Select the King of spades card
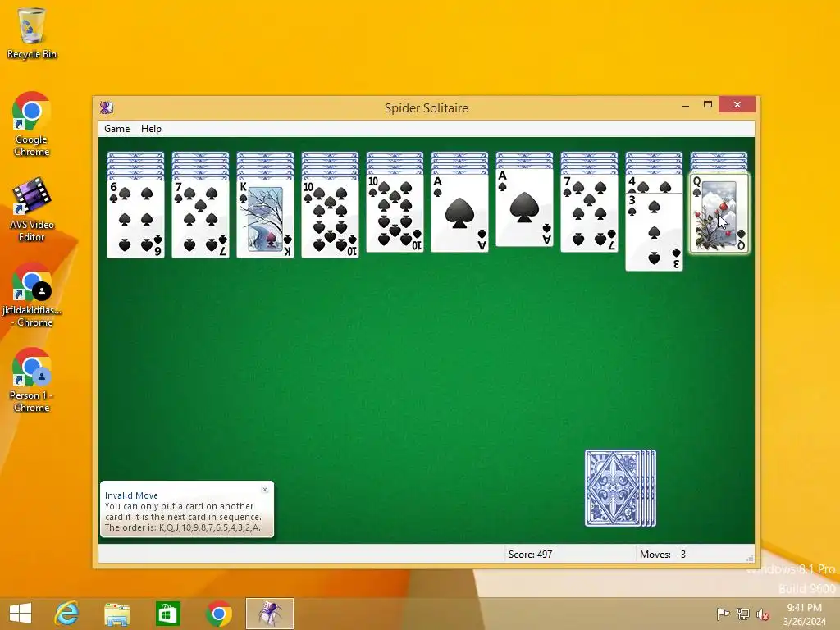The height and width of the screenshot is (630, 840). pos(265,218)
